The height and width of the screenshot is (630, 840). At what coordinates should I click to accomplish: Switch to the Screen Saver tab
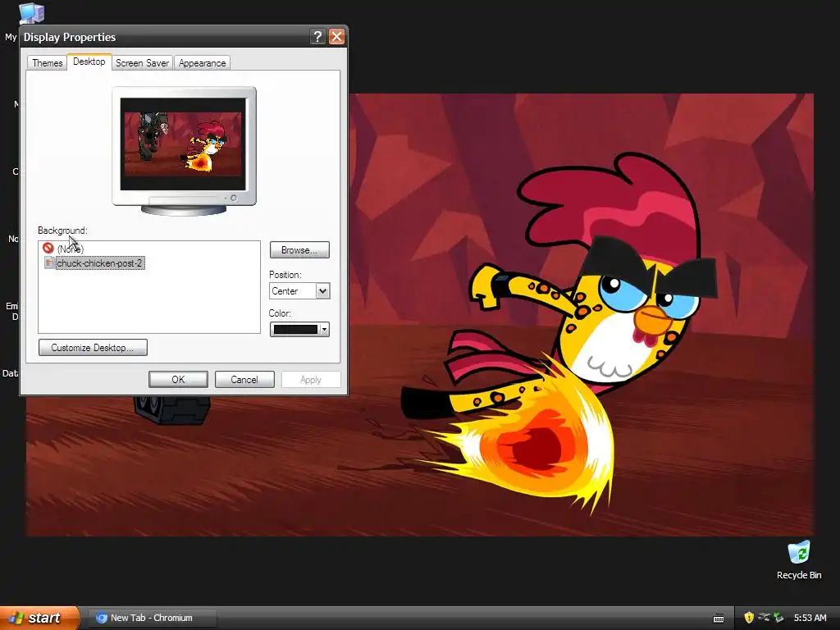tap(142, 62)
